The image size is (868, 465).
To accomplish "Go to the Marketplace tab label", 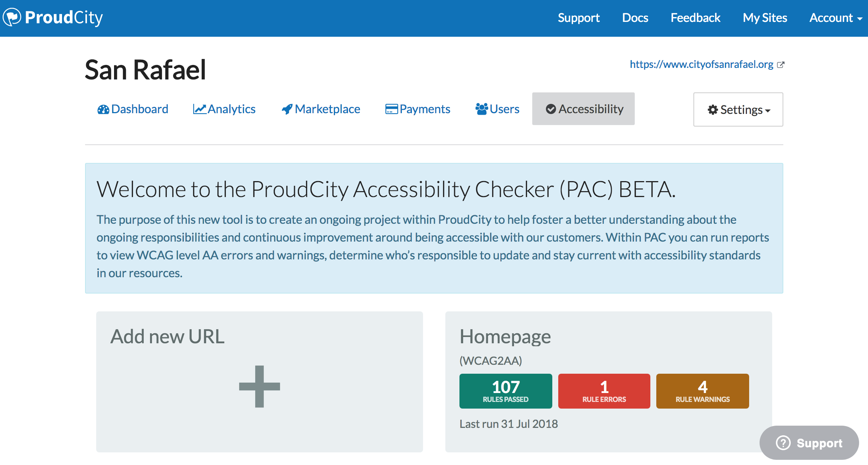I will click(x=327, y=109).
